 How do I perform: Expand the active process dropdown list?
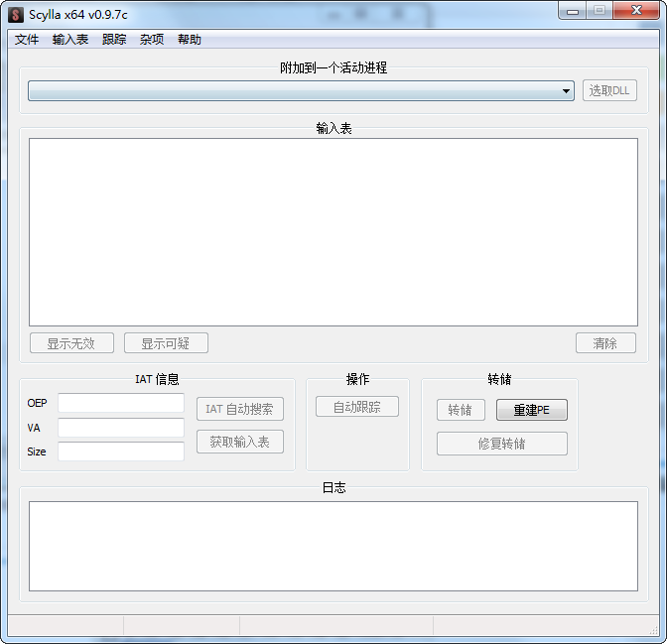301,90
